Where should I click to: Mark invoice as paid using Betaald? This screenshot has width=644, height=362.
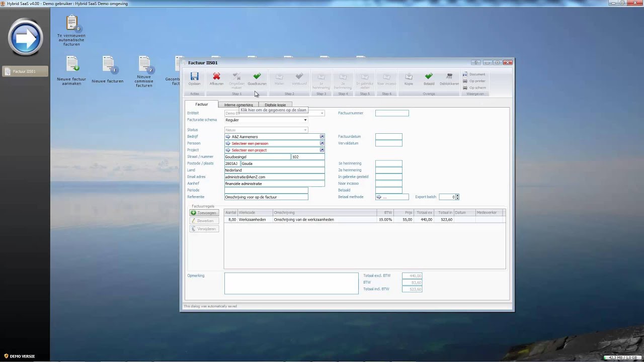[429, 79]
